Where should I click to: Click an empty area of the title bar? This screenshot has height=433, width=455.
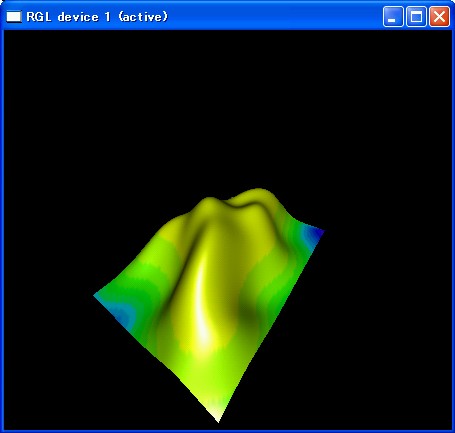pyautogui.click(x=273, y=16)
